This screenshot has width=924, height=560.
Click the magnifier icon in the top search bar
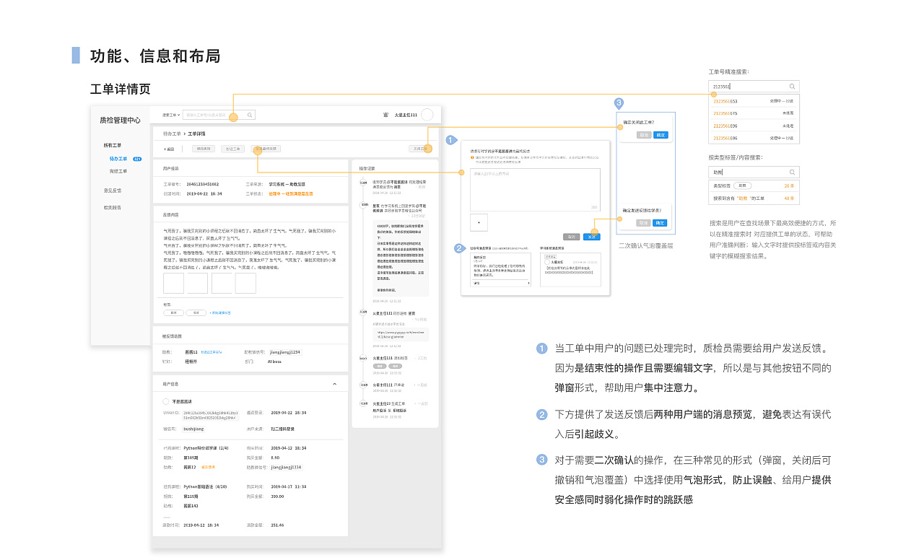click(x=250, y=115)
